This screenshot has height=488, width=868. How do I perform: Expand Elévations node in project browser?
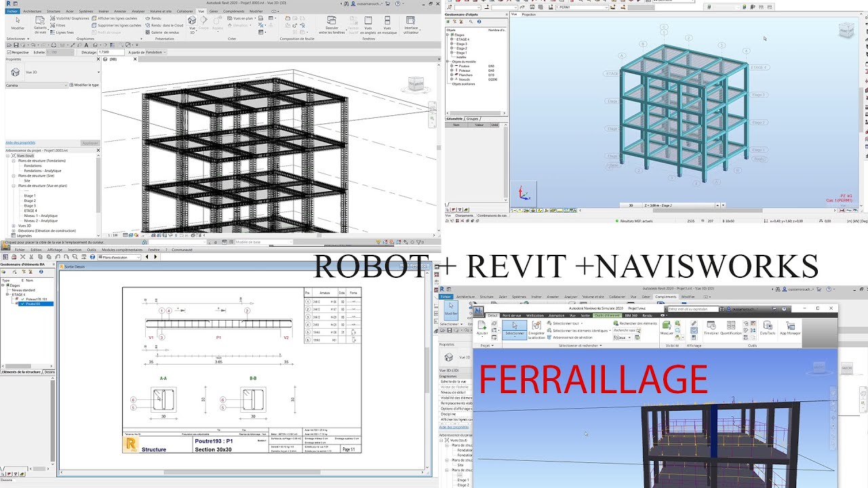click(x=14, y=230)
